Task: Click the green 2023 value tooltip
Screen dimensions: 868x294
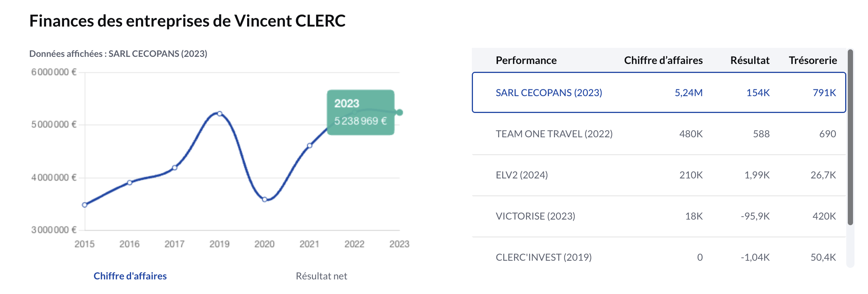Action: pyautogui.click(x=361, y=112)
